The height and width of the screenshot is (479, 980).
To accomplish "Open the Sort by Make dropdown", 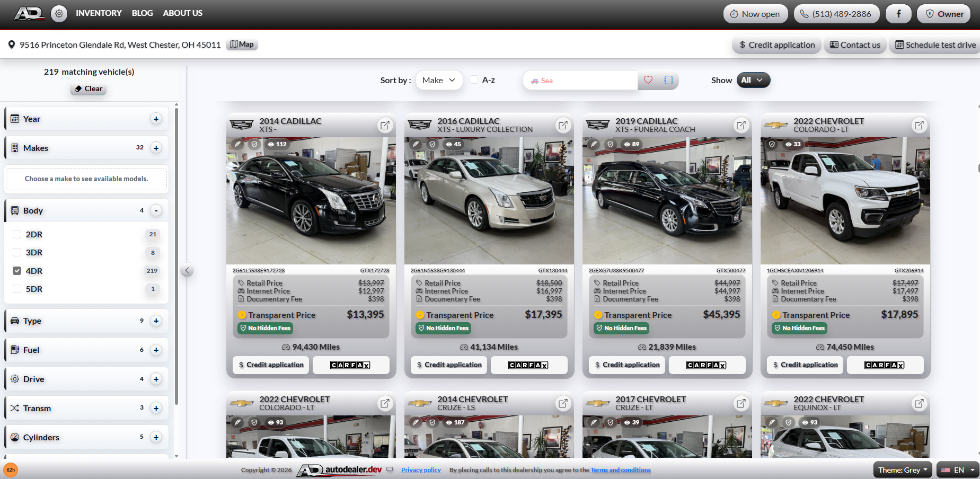I will [439, 80].
